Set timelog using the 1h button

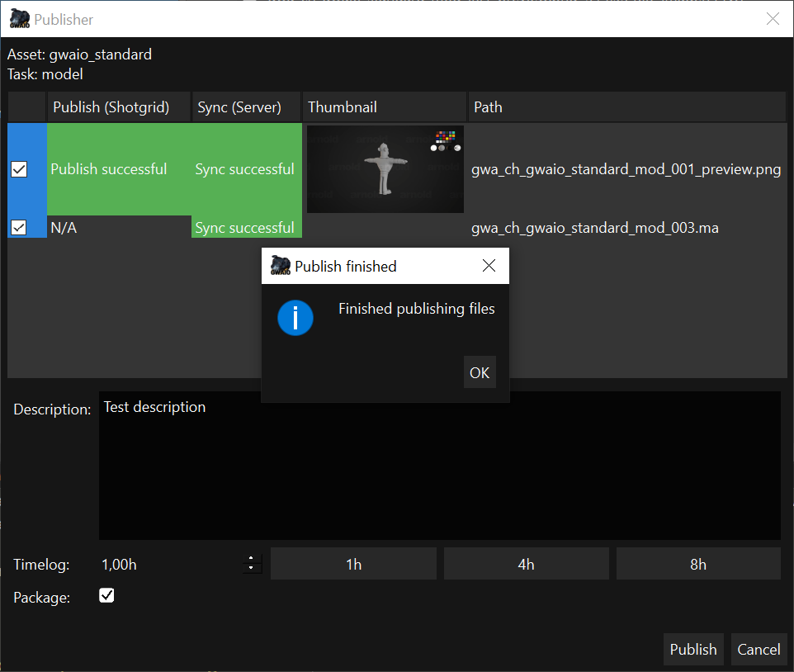353,564
